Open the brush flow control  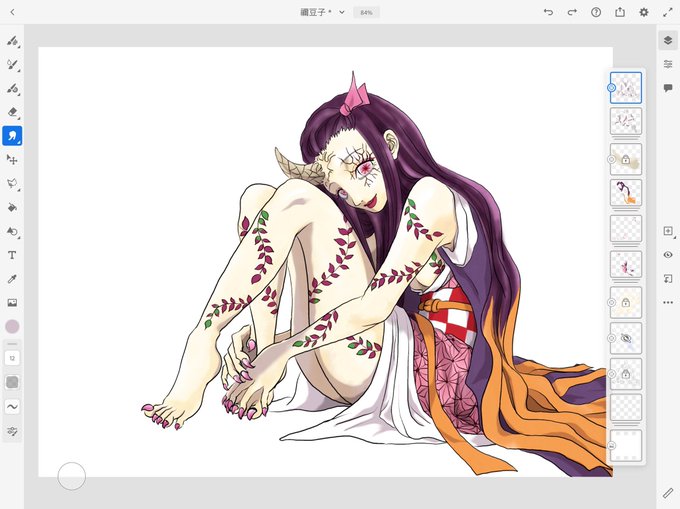pos(12,382)
